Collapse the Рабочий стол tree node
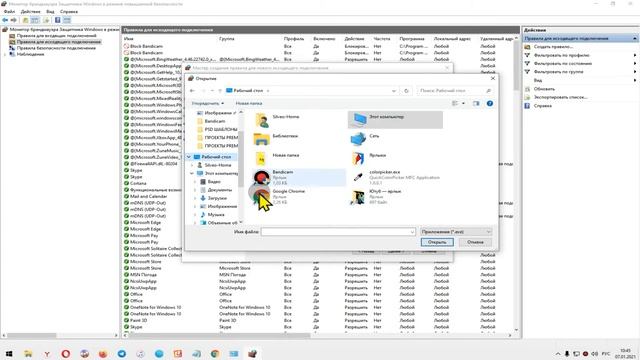The width and height of the screenshot is (640, 360). [x=189, y=157]
